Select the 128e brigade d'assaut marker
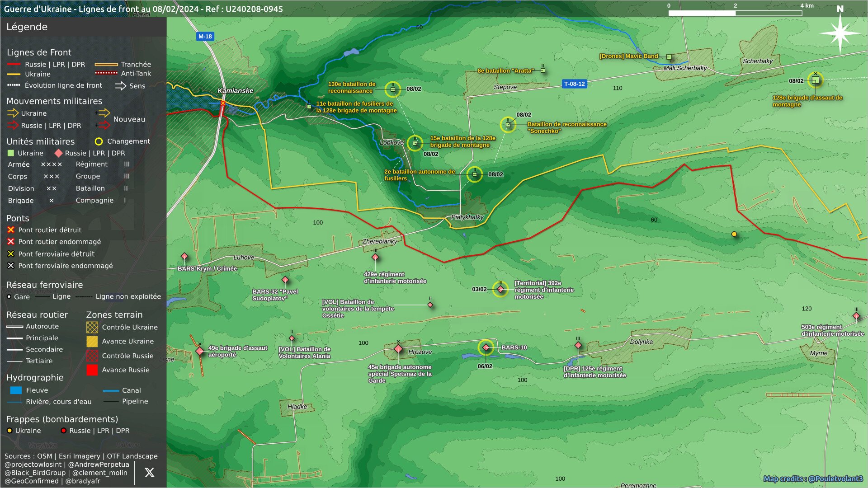Screen dimensions: 868x488 (815, 80)
